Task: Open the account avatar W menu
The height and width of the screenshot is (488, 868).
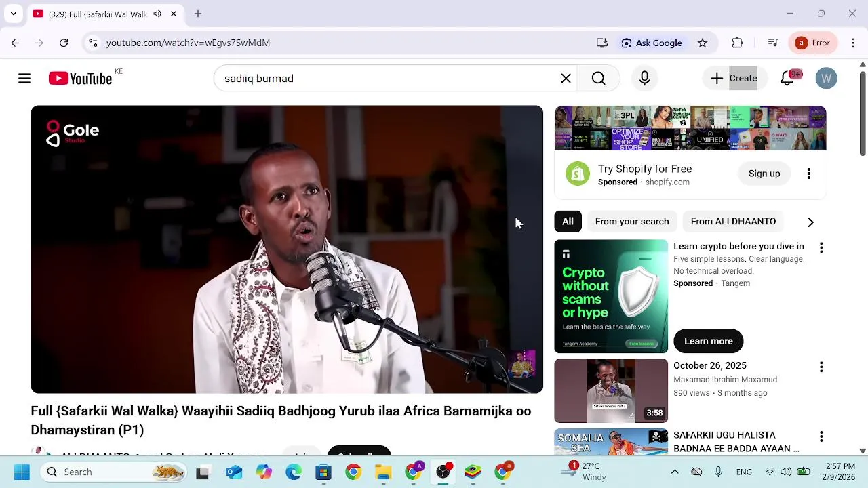Action: [826, 79]
